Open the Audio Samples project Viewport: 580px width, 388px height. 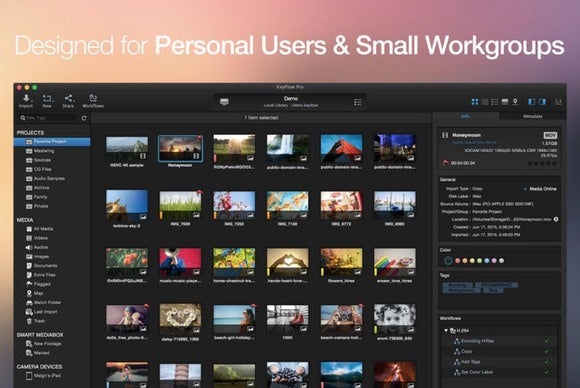pos(49,179)
